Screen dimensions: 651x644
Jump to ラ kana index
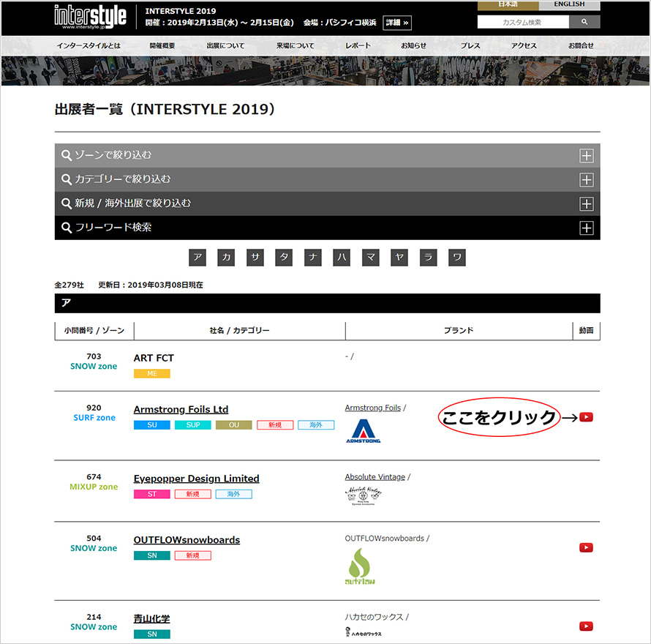click(429, 257)
